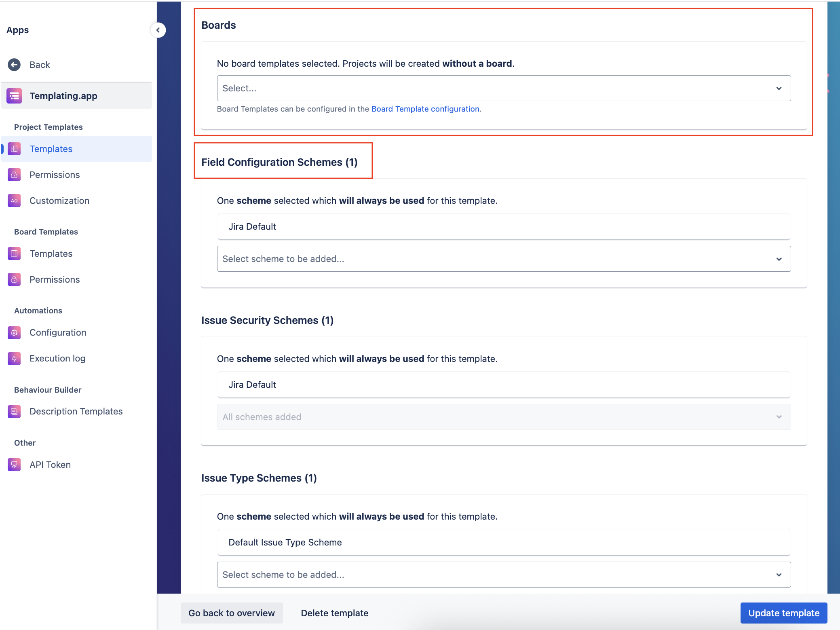Select the Templates icon under Project Templates

tap(14, 149)
